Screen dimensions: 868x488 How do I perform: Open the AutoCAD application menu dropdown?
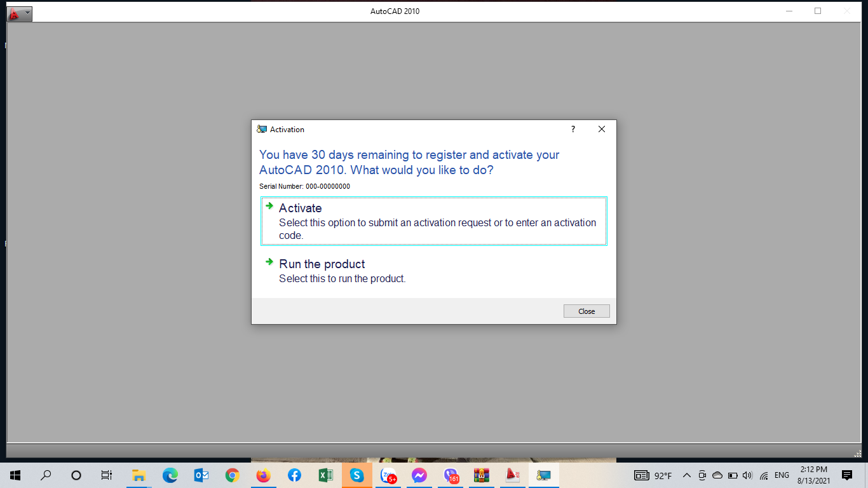19,13
